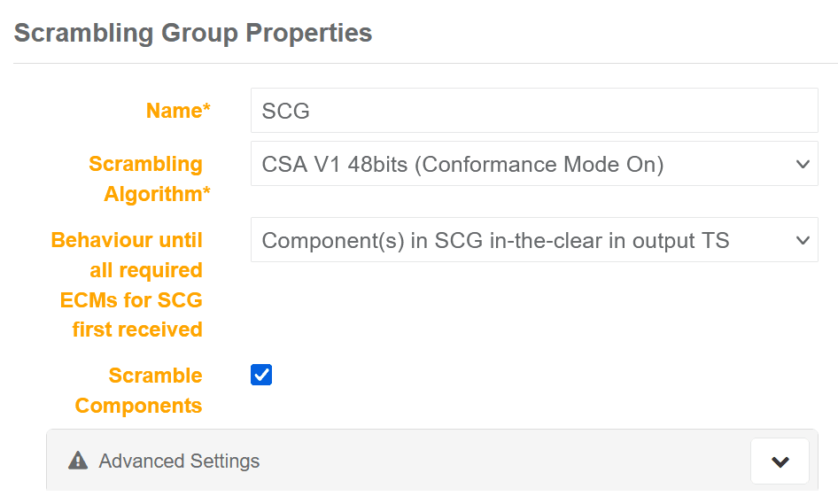Click the Scrambling Algorithm dropdown arrow
The image size is (838, 504).
pos(803,165)
